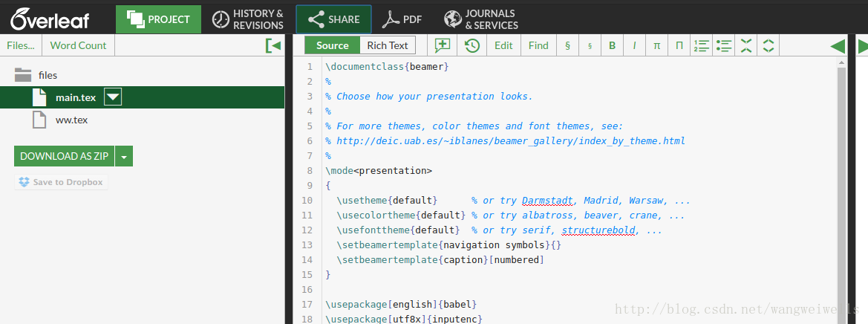Open Journals & Services
868x324 pixels.
[481, 19]
